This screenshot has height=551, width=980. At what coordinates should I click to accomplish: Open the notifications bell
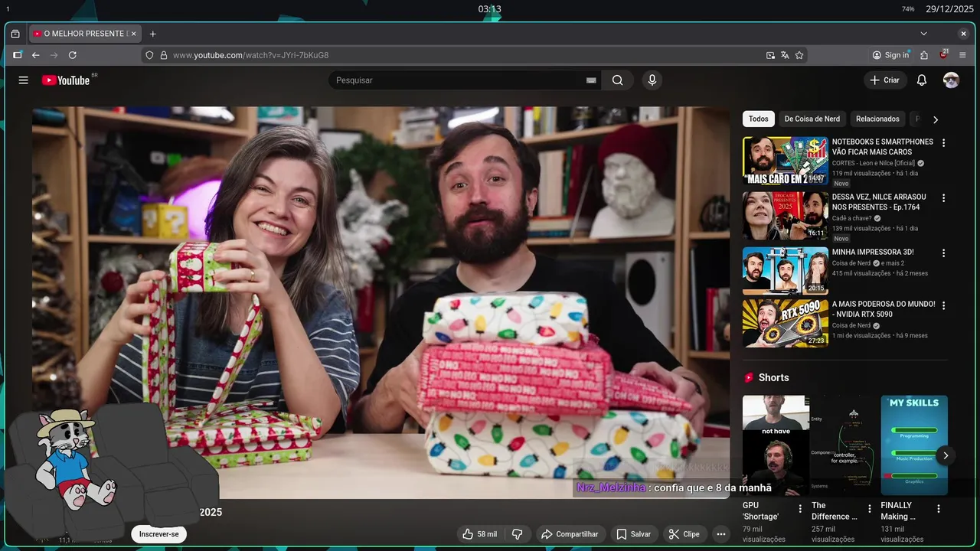tap(922, 80)
